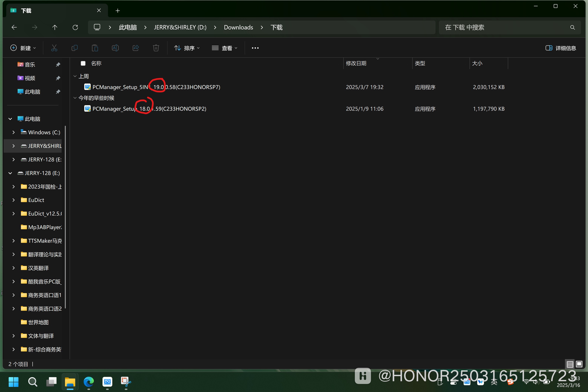Switch to details list view toggle
The image size is (588, 392).
570,364
